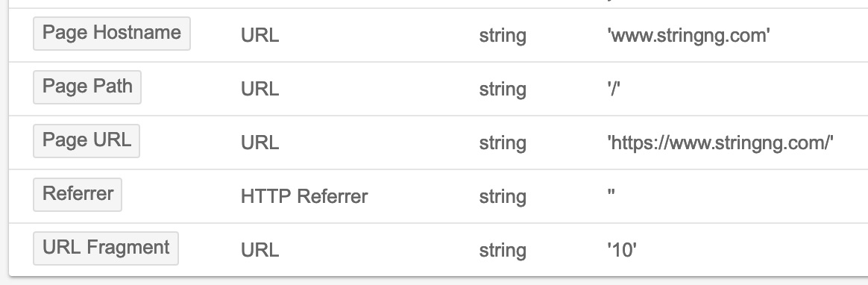
Task: Select the '10' URL Fragment value
Action: [622, 250]
